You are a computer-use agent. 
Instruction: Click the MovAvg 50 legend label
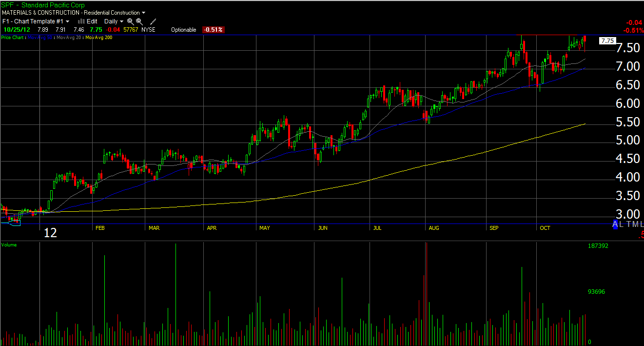tap(40, 38)
